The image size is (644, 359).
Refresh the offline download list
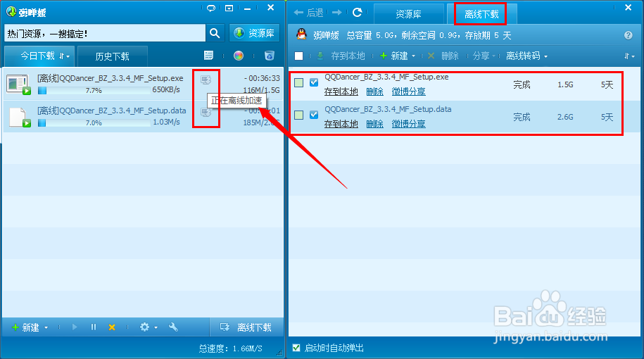tap(358, 13)
